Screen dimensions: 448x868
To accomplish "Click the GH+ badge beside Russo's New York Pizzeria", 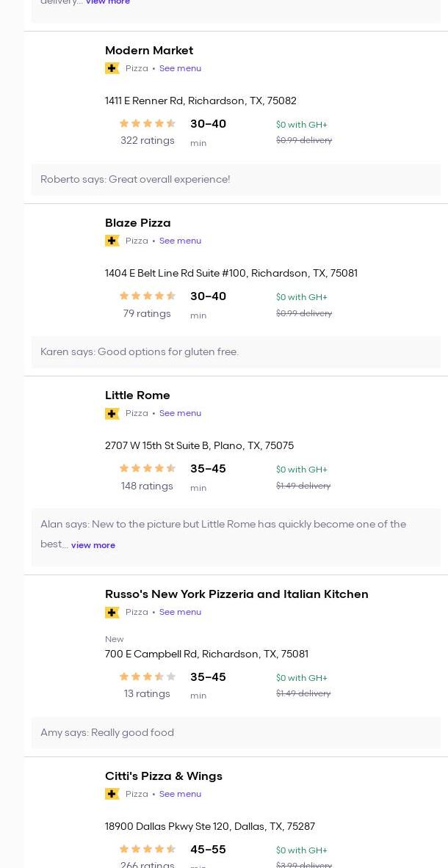I will pyautogui.click(x=112, y=612).
